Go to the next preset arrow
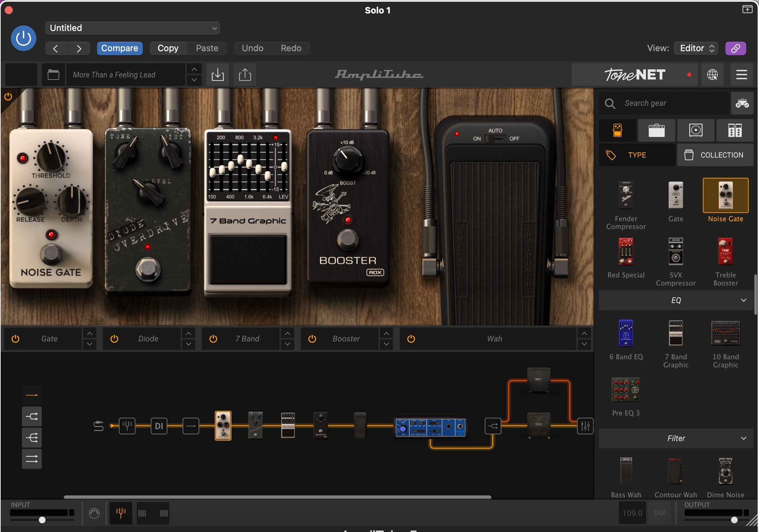Viewport: 759px width, 532px height. tap(79, 48)
